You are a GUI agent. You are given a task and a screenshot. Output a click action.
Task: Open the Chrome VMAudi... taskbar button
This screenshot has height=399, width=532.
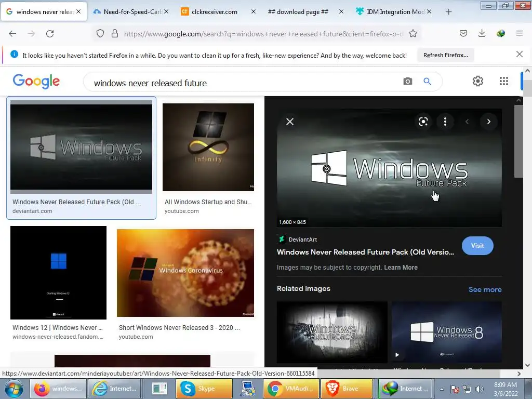(x=291, y=389)
